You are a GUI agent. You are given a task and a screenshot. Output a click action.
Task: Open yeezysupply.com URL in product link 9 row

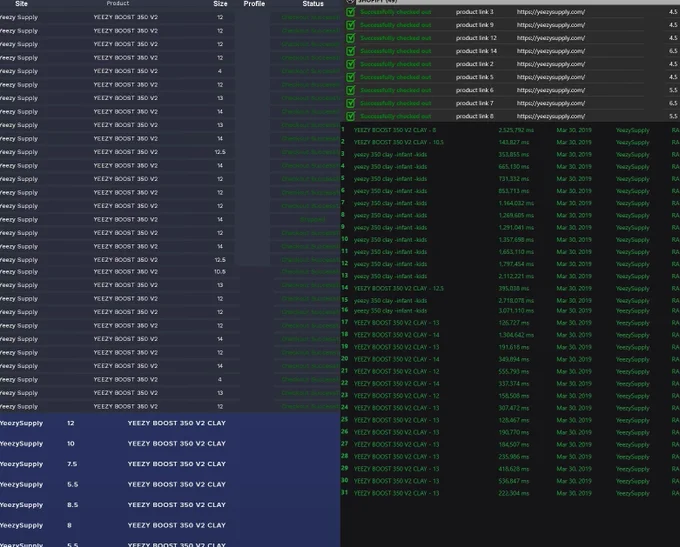[x=551, y=25]
